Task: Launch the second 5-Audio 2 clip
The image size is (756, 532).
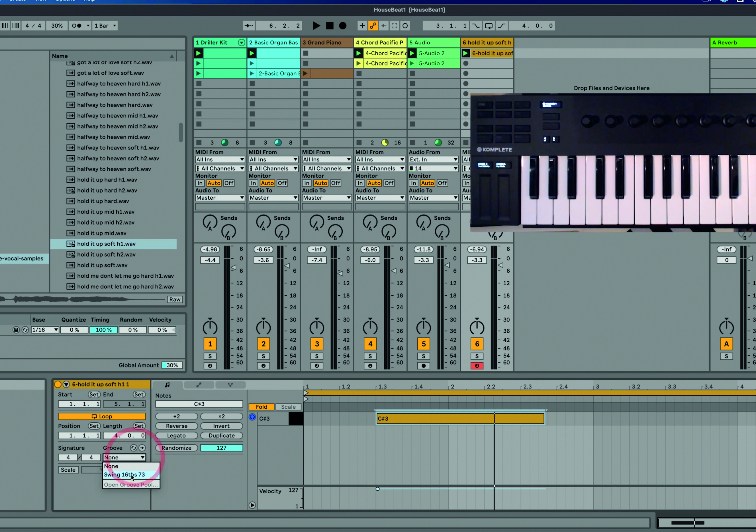Action: click(x=412, y=63)
